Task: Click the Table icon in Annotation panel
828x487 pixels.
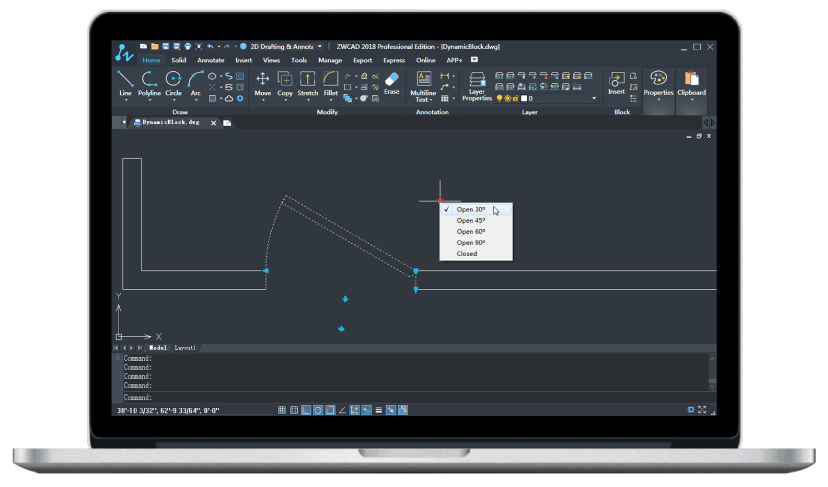Action: point(445,98)
